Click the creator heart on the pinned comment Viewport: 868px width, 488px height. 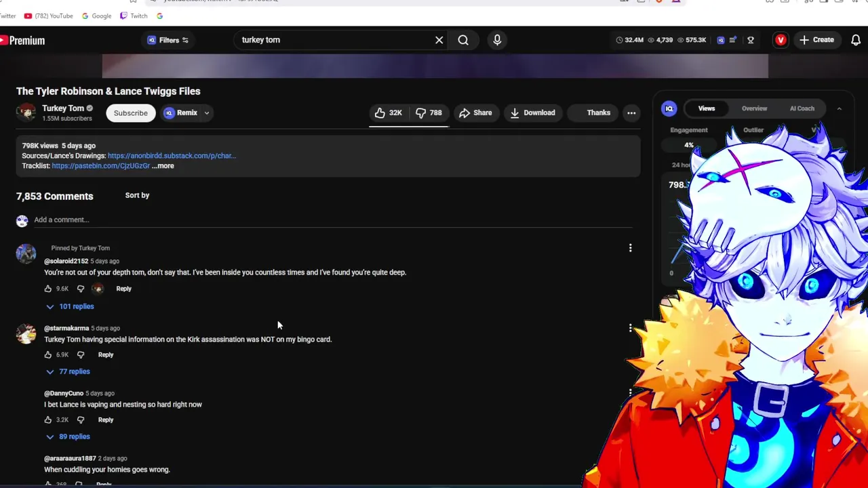tap(98, 289)
